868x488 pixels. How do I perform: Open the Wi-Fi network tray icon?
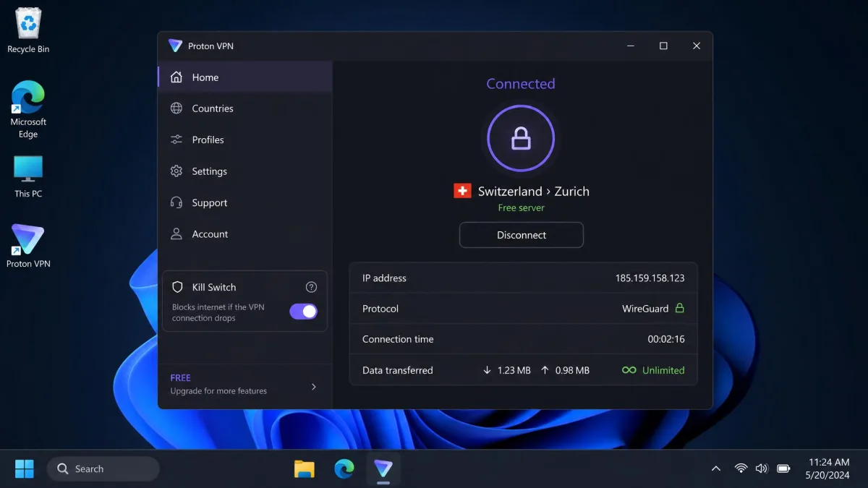coord(741,468)
